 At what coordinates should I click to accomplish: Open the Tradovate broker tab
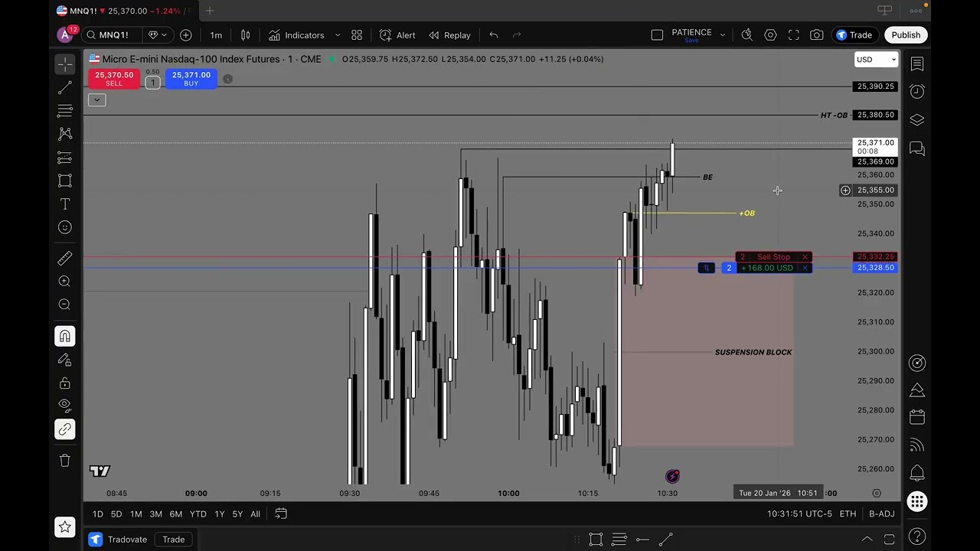point(119,540)
